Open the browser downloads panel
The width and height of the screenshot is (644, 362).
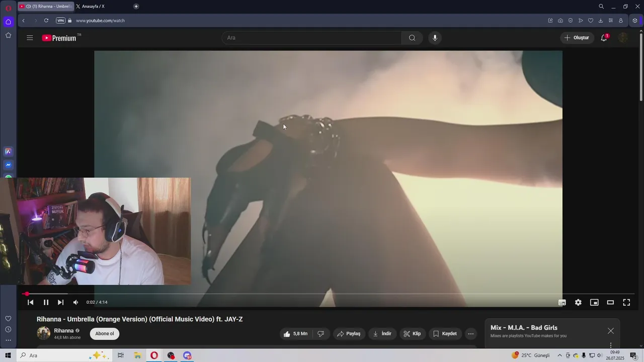[601, 21]
